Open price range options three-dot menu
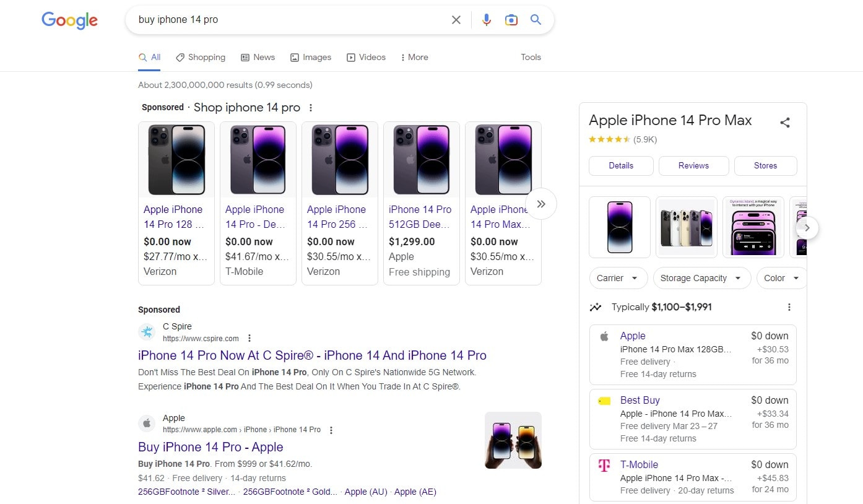863x504 pixels. click(x=789, y=307)
